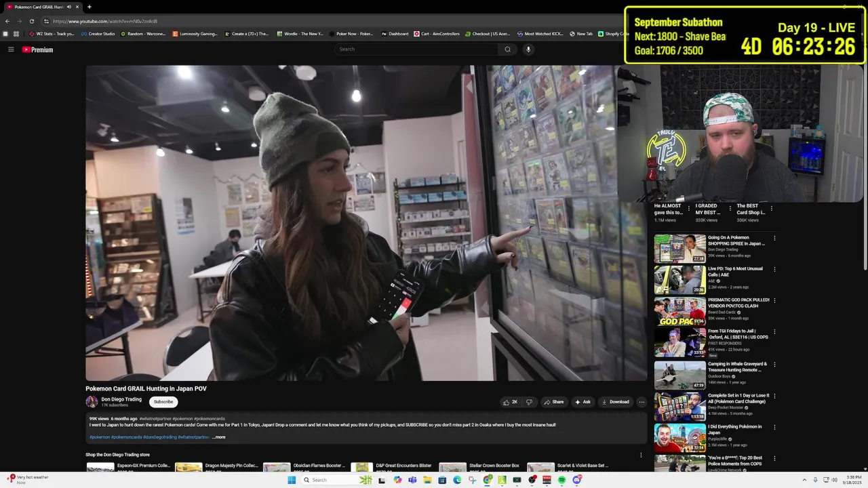Open the Espeon-GX Premium Collection product
Screen dimensions: 868x488
pos(129,467)
